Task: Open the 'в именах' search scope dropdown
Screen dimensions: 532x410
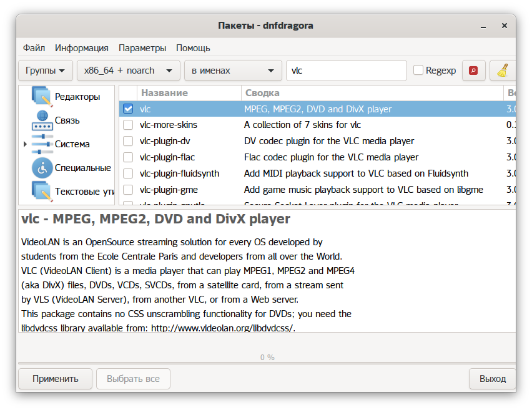Action: pyautogui.click(x=232, y=71)
